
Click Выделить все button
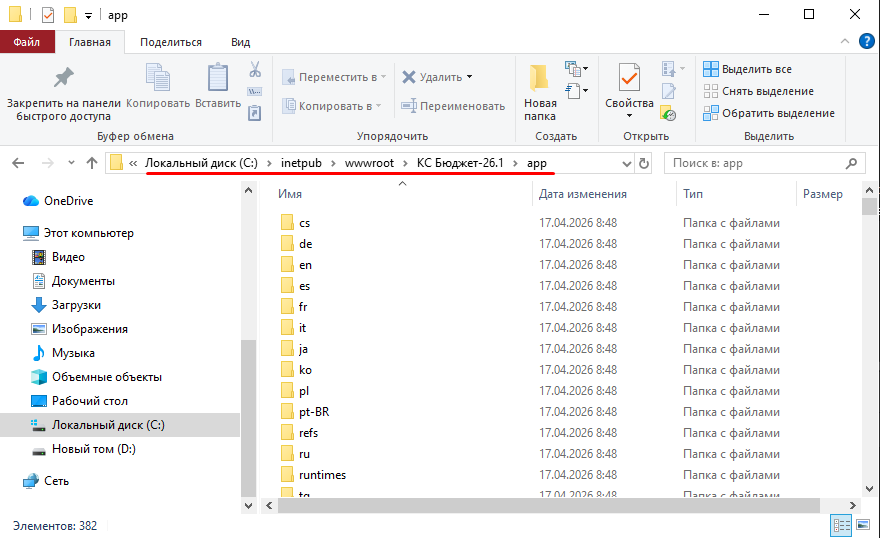pyautogui.click(x=747, y=69)
